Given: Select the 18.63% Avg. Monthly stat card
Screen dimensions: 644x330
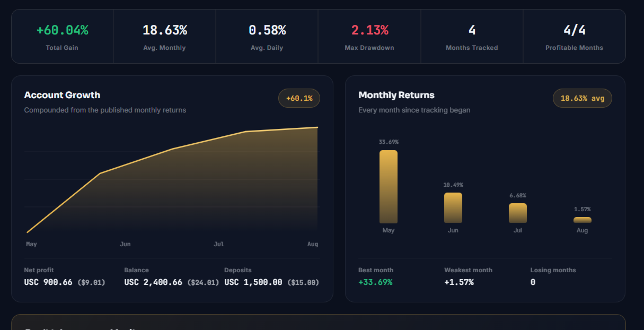Looking at the screenshot, I should [165, 36].
